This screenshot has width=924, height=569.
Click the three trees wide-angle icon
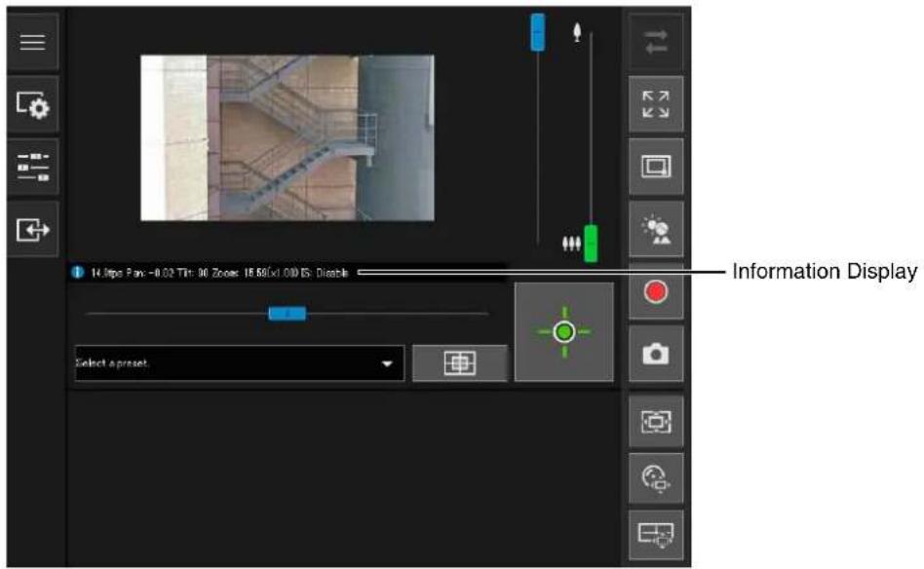pyautogui.click(x=571, y=243)
